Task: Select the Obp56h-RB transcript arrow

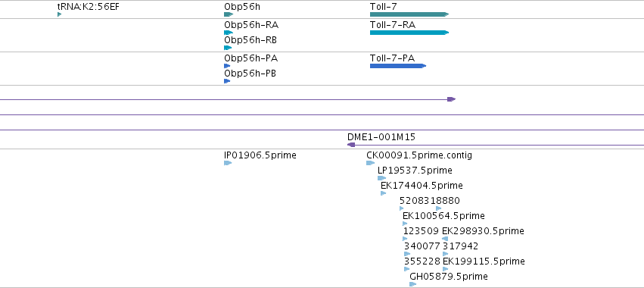Action: [228, 48]
